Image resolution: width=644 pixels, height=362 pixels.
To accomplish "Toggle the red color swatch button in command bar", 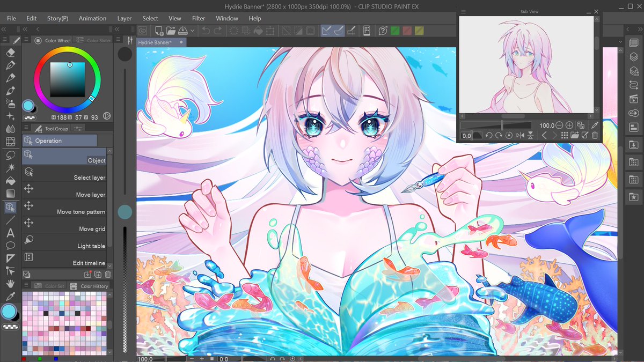I will click(407, 31).
